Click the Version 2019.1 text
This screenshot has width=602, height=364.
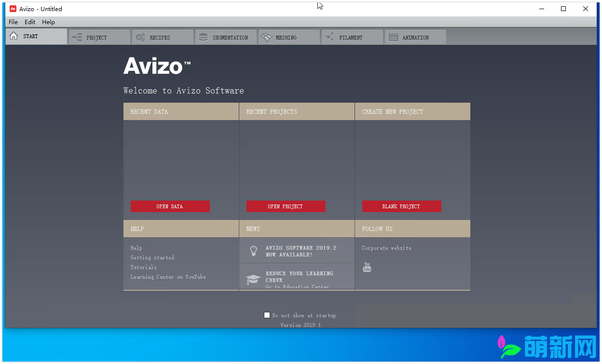click(x=301, y=325)
